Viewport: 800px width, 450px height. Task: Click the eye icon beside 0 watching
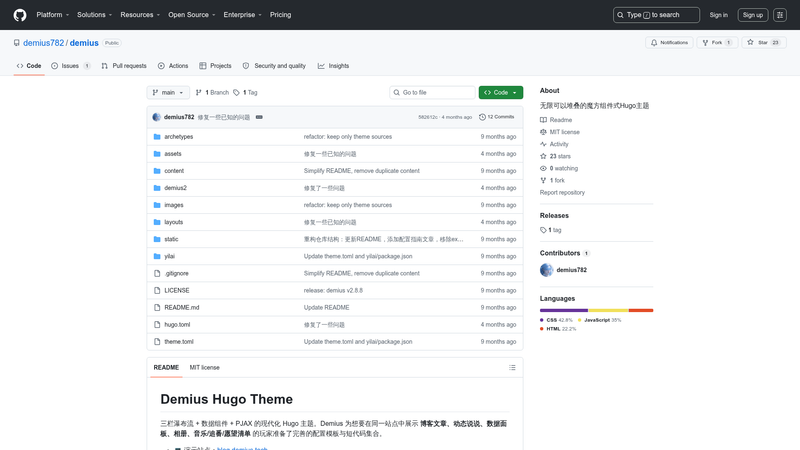point(543,168)
